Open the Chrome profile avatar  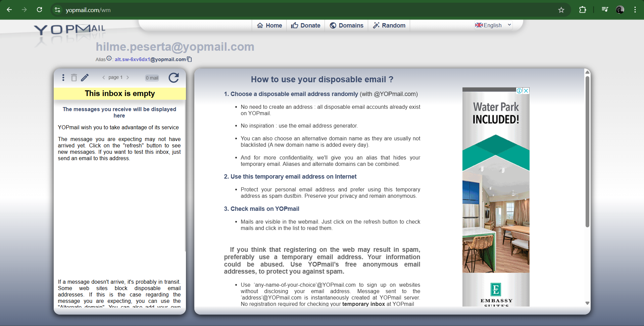[620, 10]
